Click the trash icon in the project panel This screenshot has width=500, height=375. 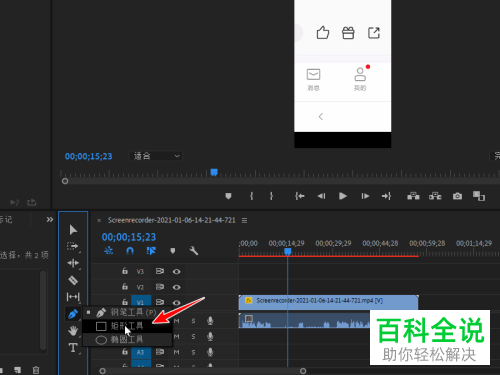[x=36, y=370]
